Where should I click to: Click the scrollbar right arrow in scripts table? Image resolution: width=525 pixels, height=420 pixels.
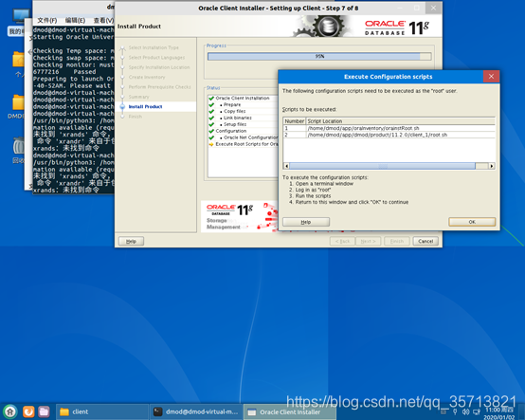(x=491, y=166)
